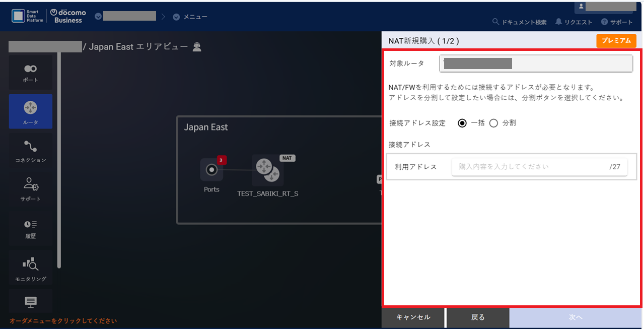Expand the メニュー dropdown
Viewport: 644px width, 329px height.
coord(190,17)
